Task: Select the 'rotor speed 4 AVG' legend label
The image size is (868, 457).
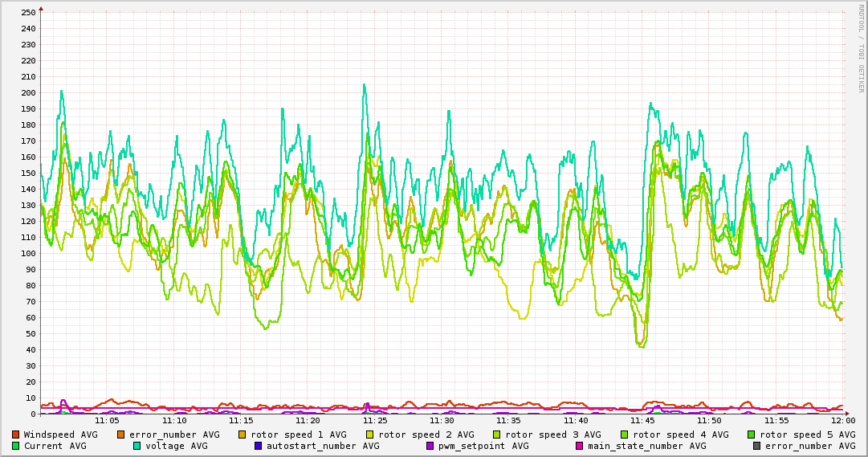Action: coord(681,435)
